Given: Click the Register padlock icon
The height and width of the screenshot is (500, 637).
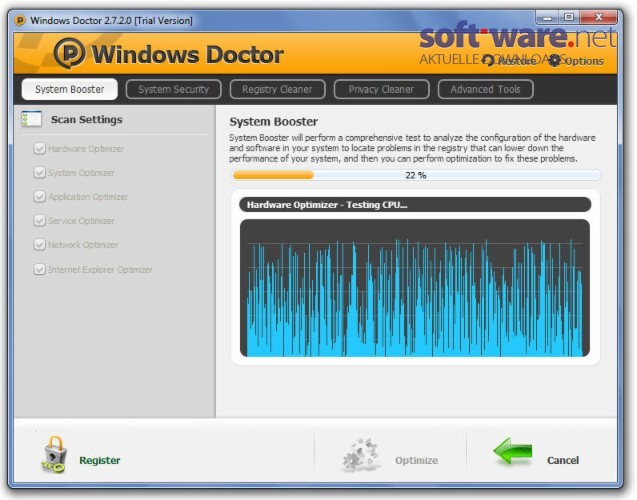Looking at the screenshot, I should click(x=54, y=455).
